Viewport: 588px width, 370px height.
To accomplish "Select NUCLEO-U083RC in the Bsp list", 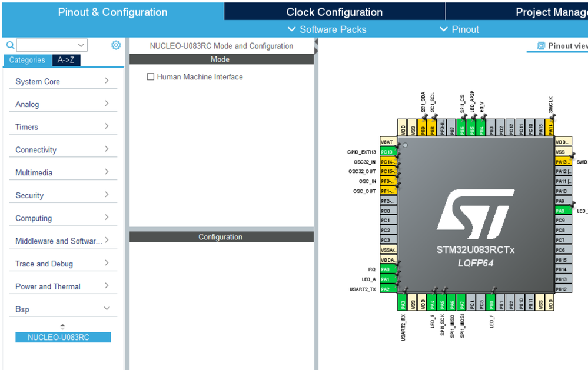I will pos(63,337).
